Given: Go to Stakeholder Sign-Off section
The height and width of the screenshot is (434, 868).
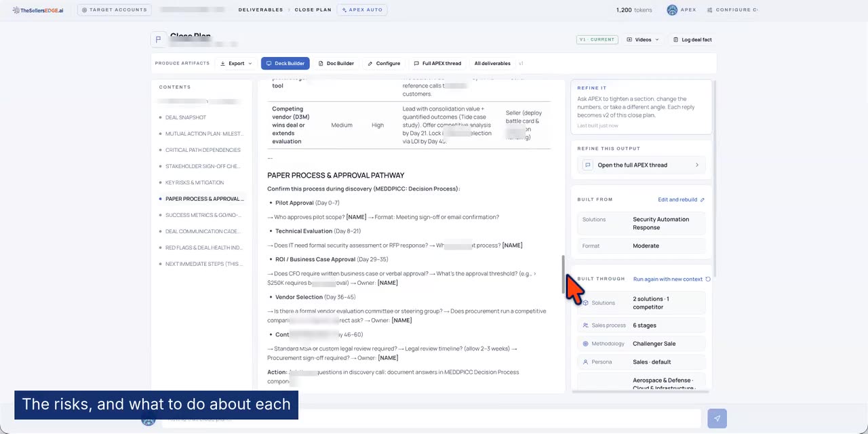Looking at the screenshot, I should pos(203,166).
